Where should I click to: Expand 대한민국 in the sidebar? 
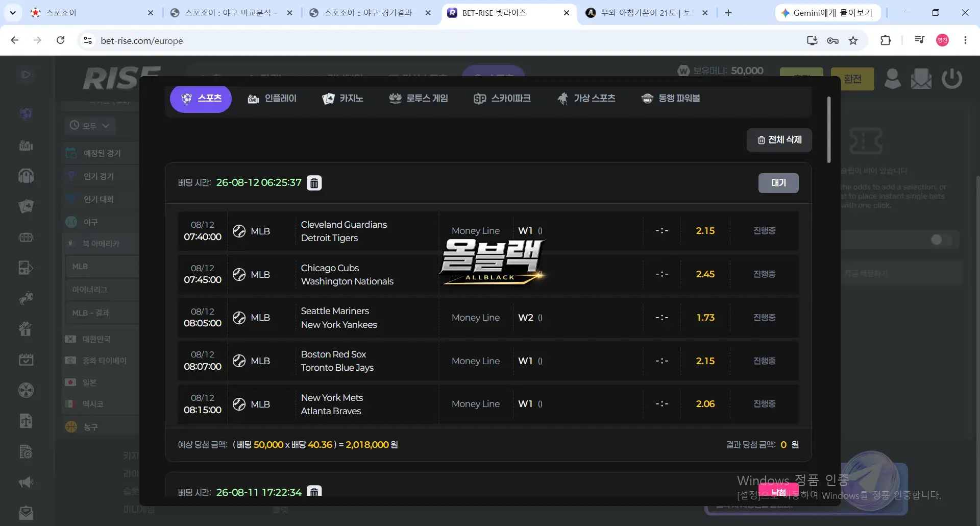pos(102,339)
